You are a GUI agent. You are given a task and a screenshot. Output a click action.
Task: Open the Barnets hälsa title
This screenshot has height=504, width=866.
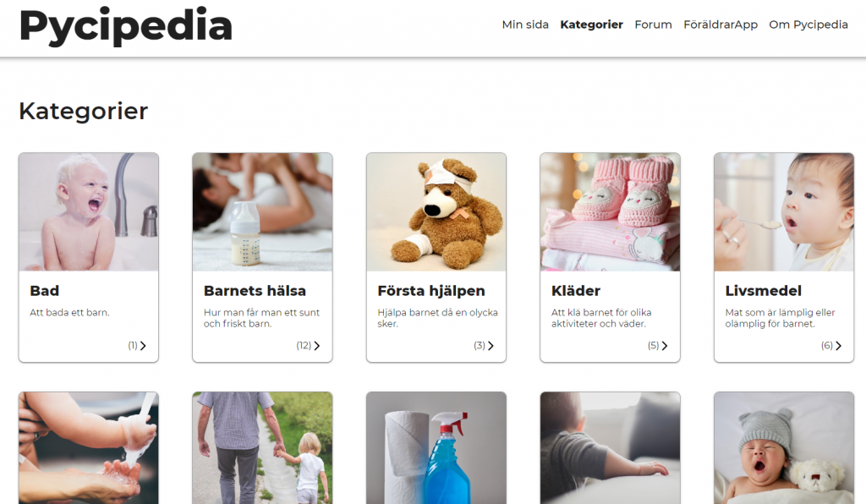[x=255, y=291]
